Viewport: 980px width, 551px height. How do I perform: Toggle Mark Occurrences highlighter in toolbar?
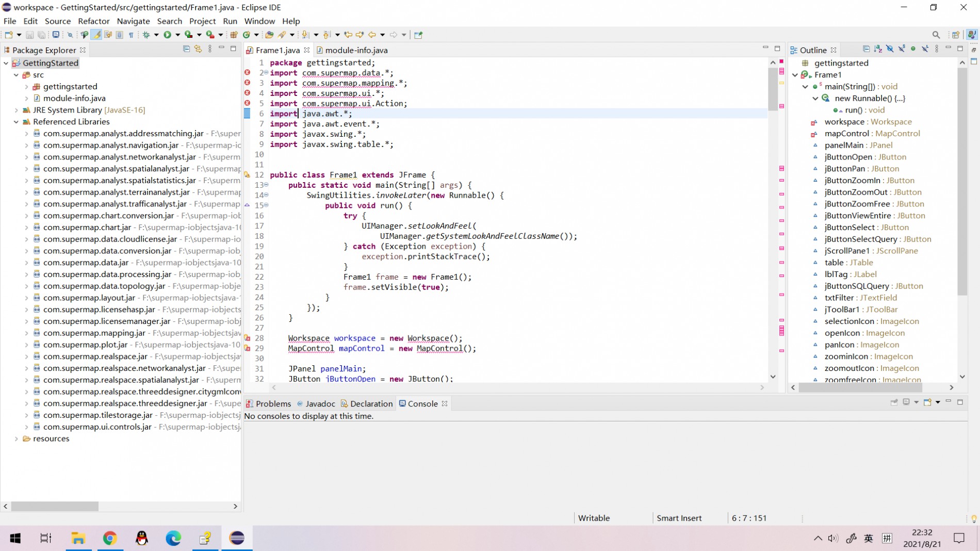(96, 35)
